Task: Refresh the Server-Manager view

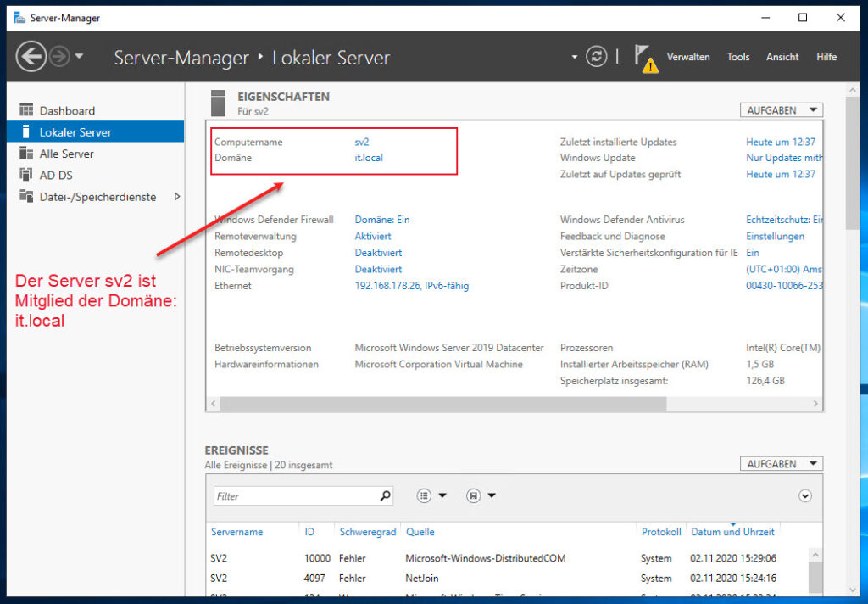Action: (x=596, y=57)
